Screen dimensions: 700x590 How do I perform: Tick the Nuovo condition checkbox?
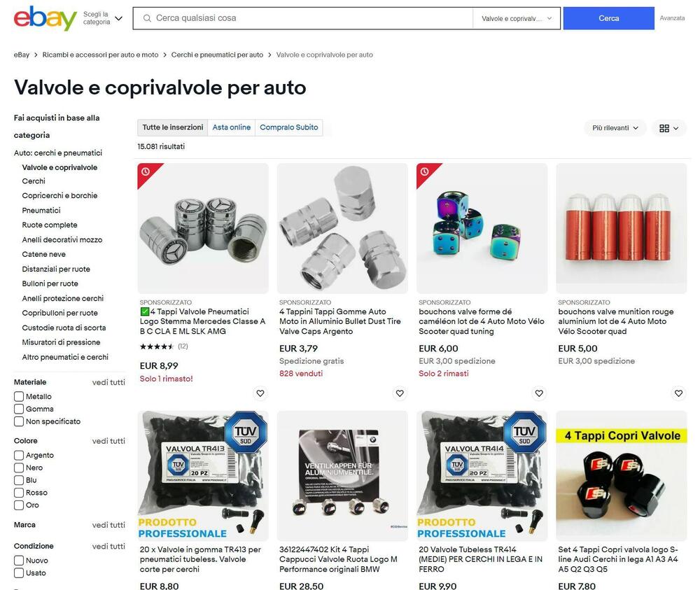point(19,561)
